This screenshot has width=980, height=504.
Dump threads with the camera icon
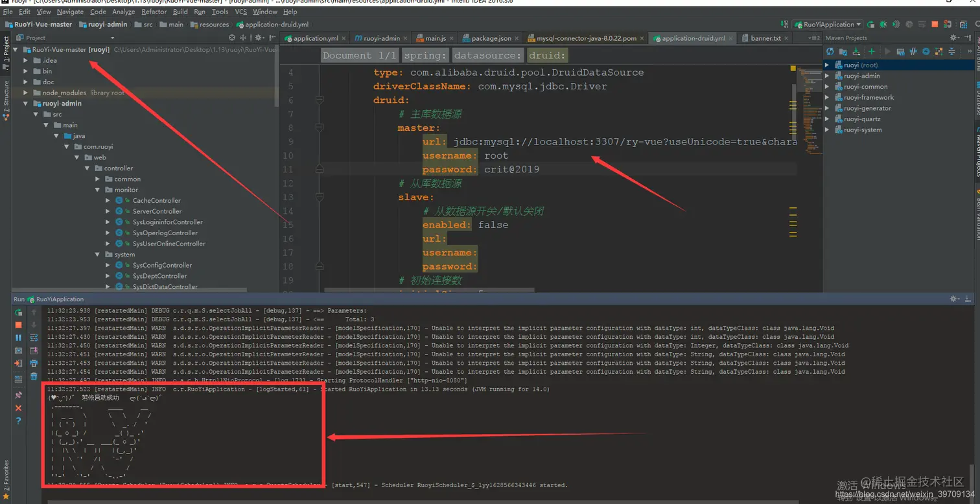[x=18, y=350]
